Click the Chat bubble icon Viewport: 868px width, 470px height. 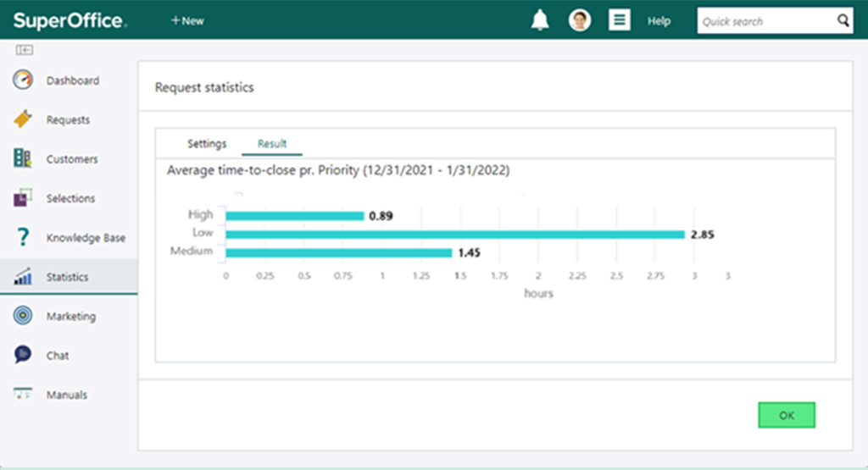[23, 354]
